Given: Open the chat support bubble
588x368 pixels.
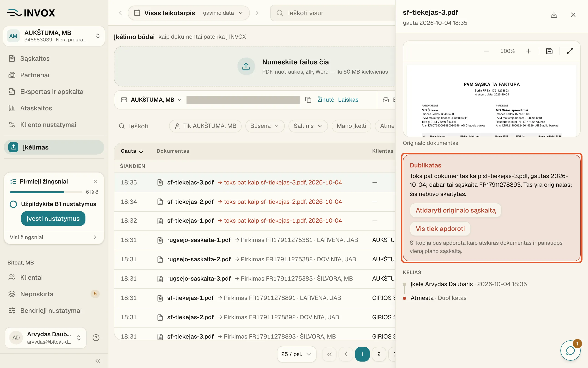Looking at the screenshot, I should pos(570,351).
